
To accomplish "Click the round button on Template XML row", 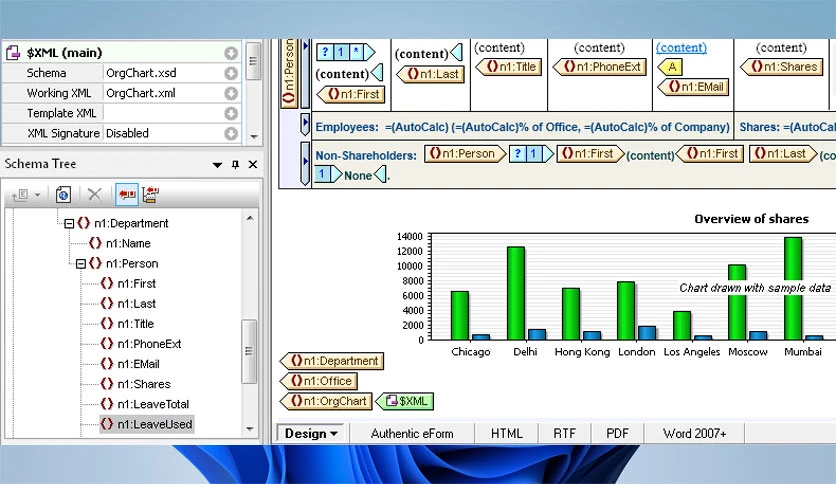I will tap(231, 114).
